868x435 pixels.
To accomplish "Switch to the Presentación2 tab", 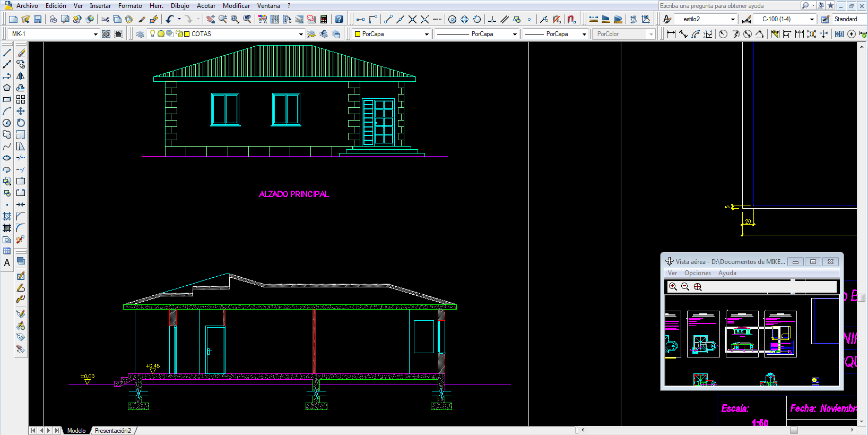I will [x=112, y=431].
